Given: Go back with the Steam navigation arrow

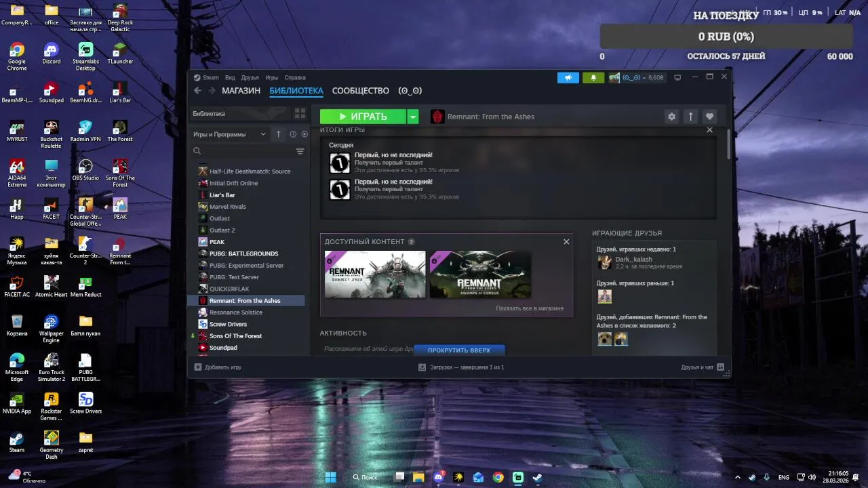Looking at the screenshot, I should pyautogui.click(x=197, y=91).
